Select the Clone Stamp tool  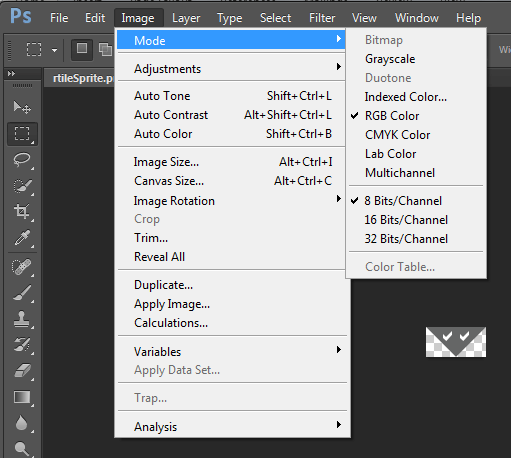coord(22,319)
